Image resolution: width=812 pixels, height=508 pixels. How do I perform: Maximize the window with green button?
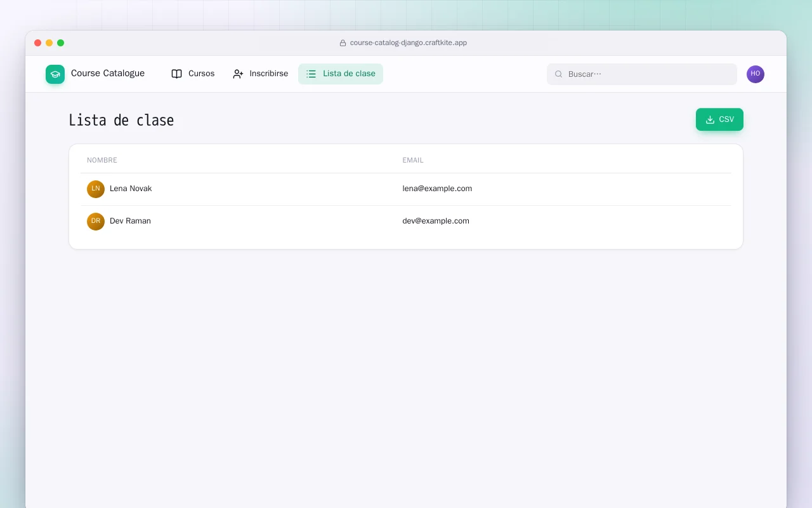(x=61, y=43)
